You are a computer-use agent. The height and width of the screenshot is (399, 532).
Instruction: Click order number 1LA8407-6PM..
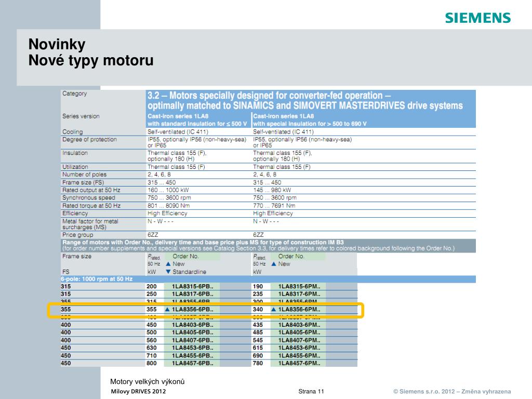[x=299, y=340]
